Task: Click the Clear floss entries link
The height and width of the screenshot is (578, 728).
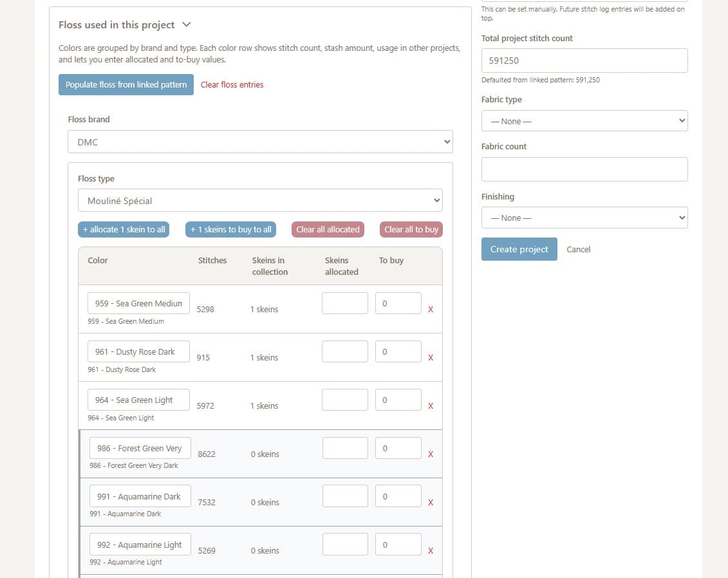Action: point(232,85)
